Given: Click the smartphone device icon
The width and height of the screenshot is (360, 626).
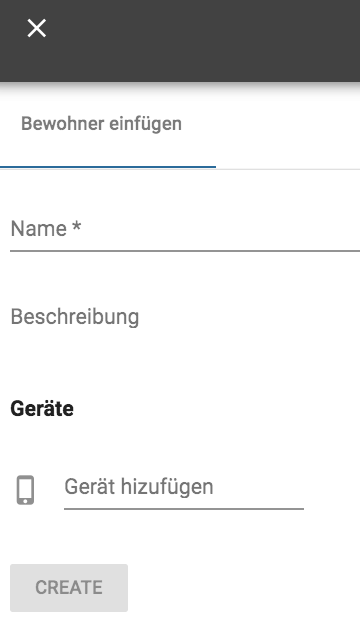Looking at the screenshot, I should (25, 490).
